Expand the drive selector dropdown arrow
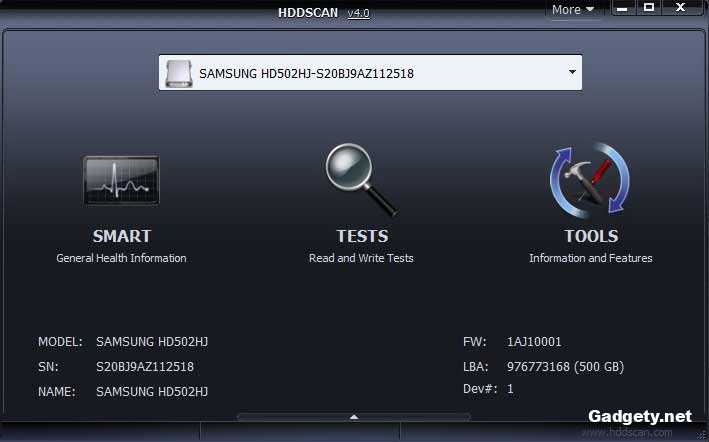This screenshot has width=709, height=442. [571, 72]
